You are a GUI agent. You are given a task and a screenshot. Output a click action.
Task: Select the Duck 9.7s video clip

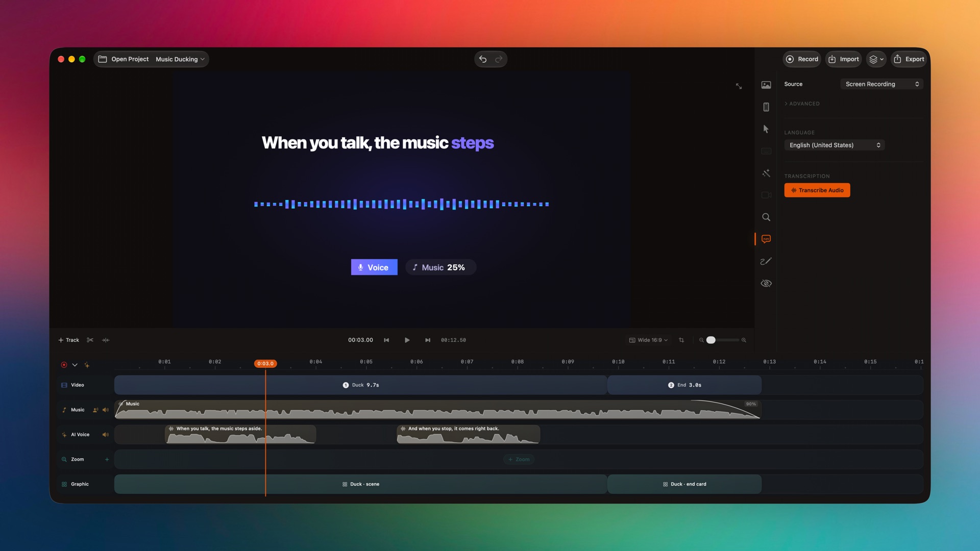click(x=360, y=385)
